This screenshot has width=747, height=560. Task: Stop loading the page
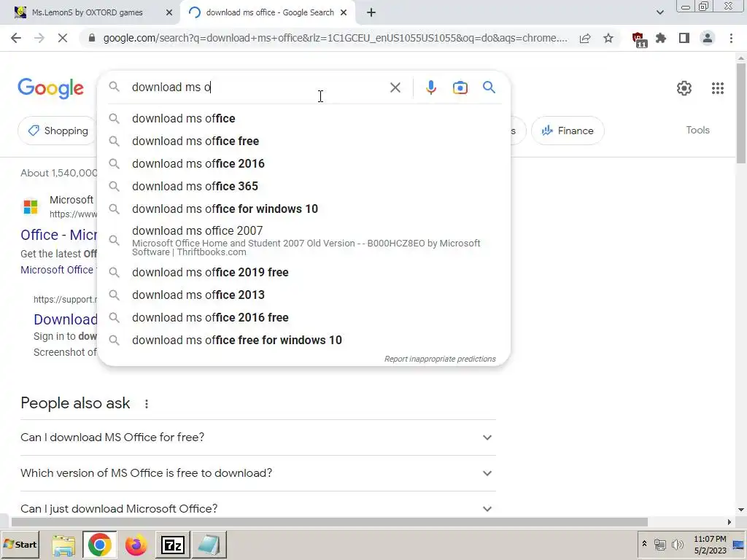[63, 38]
